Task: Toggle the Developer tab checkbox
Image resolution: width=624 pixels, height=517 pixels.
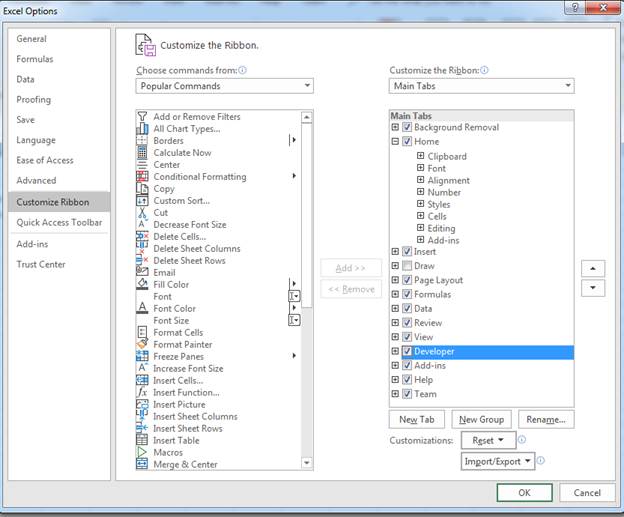Action: pos(407,351)
